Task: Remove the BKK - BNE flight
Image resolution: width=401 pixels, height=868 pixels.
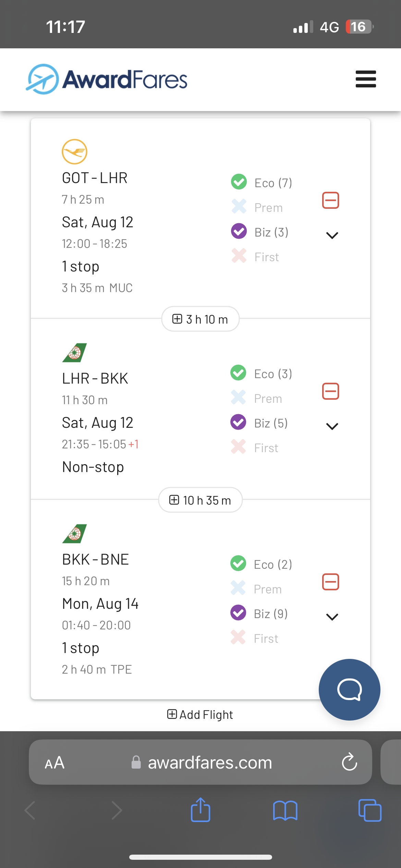Action: 330,582
